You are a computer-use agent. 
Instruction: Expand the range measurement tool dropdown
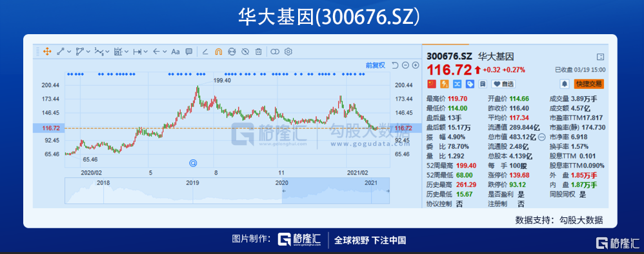tap(146, 52)
